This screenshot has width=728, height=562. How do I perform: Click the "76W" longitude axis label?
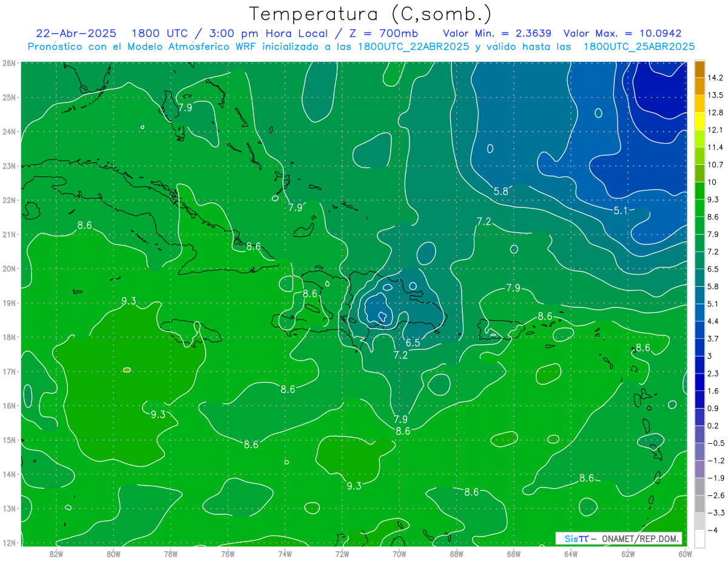pyautogui.click(x=228, y=553)
